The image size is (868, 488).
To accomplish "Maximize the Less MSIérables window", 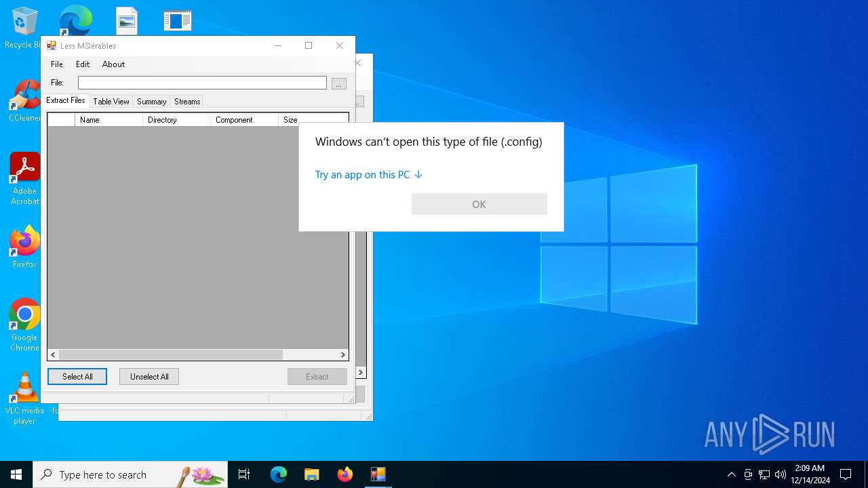I will pos(309,45).
